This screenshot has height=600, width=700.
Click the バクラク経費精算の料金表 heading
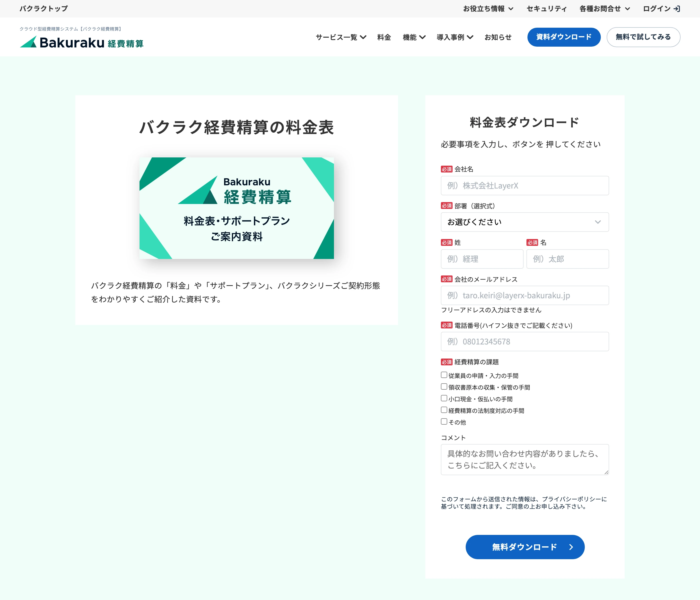coord(236,127)
